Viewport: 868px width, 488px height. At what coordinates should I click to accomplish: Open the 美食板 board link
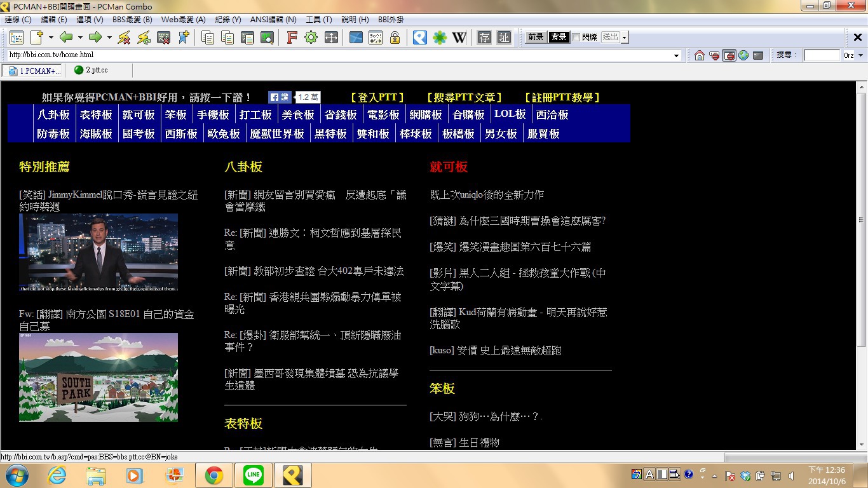[298, 115]
